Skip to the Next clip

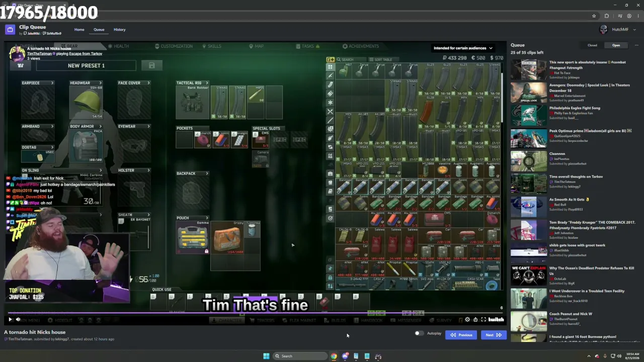pos(494,335)
